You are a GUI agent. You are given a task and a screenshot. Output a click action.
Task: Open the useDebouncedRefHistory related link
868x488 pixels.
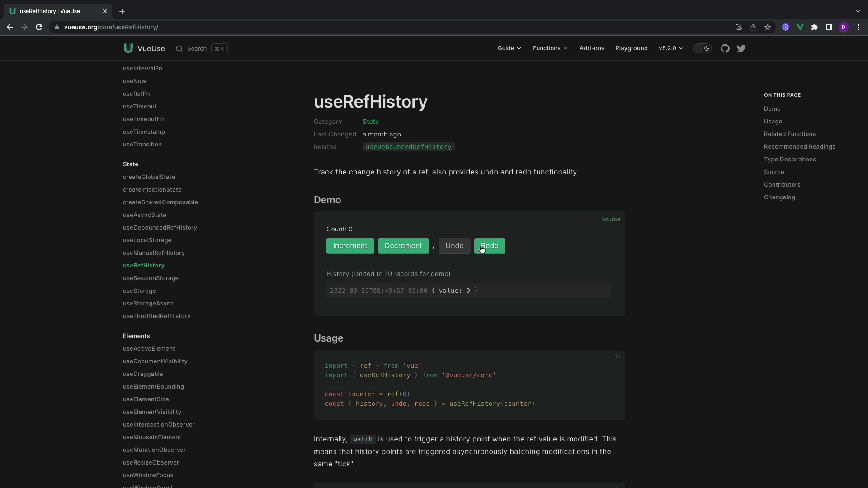(408, 147)
